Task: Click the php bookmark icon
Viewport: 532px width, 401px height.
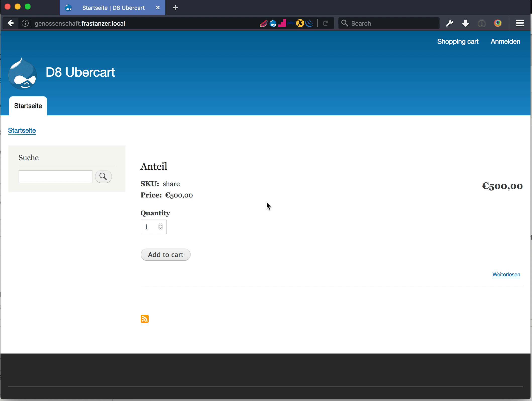Action: 291,23
